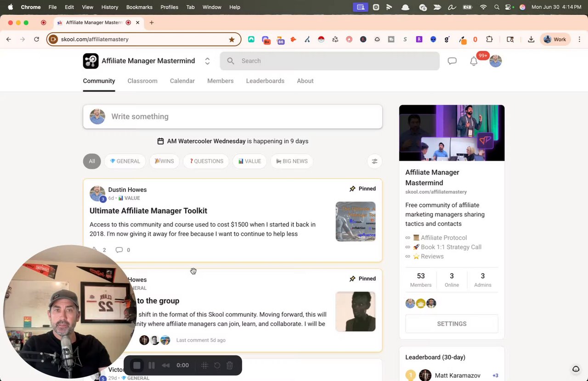Expand the group switcher arrows
The width and height of the screenshot is (588, 381).
click(207, 61)
